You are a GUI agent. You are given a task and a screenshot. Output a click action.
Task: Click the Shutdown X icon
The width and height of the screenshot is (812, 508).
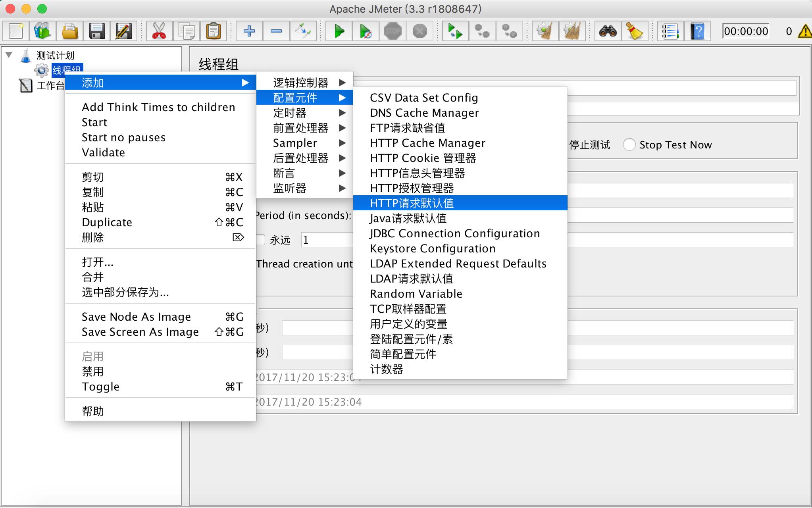click(419, 31)
